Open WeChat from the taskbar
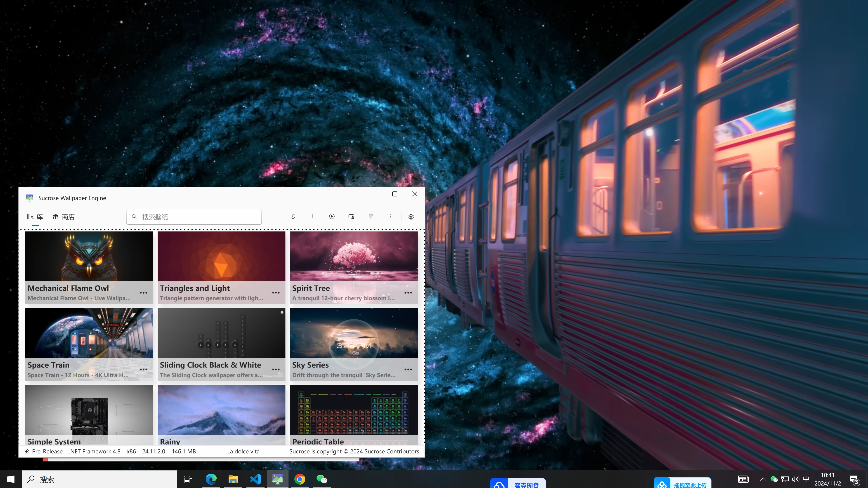 (x=322, y=479)
